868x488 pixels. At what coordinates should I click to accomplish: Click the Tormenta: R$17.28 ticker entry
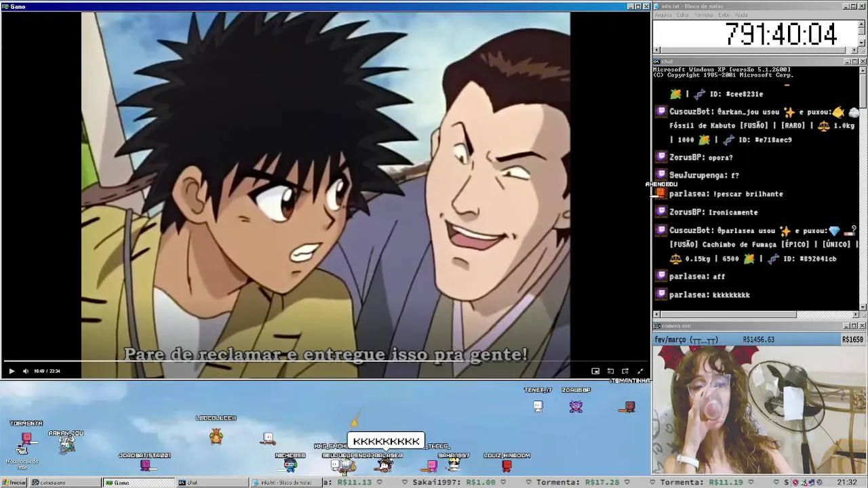(578, 483)
